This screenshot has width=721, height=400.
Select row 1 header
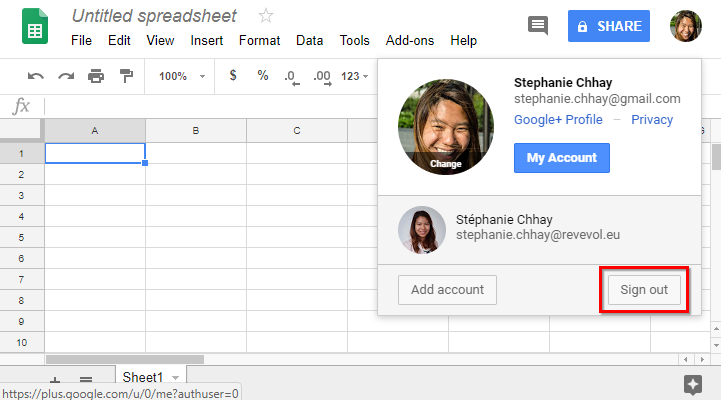21,153
